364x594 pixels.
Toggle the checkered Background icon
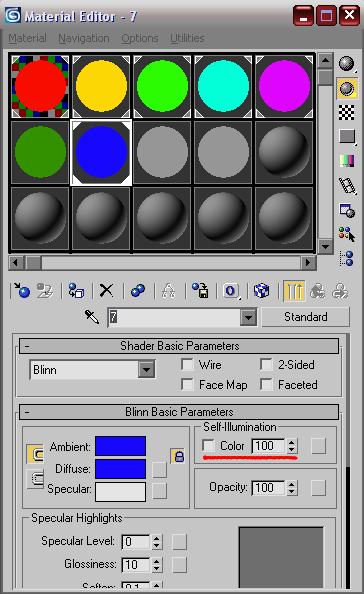tap(347, 112)
